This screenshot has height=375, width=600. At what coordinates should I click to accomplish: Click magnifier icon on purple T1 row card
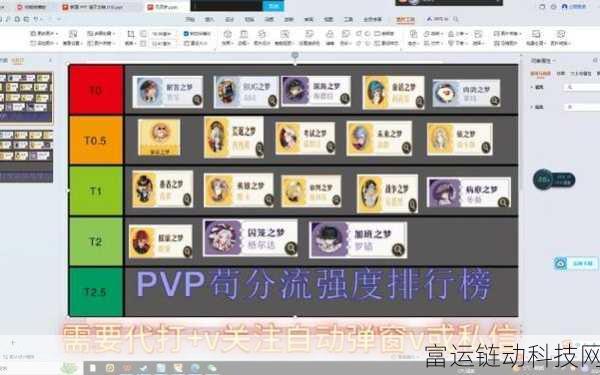(504, 202)
